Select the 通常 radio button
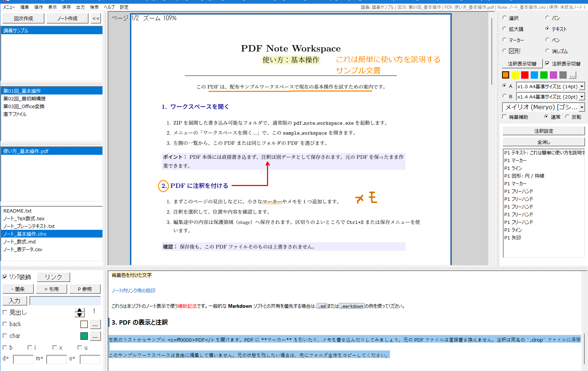This screenshot has height=371, width=588. (x=546, y=117)
